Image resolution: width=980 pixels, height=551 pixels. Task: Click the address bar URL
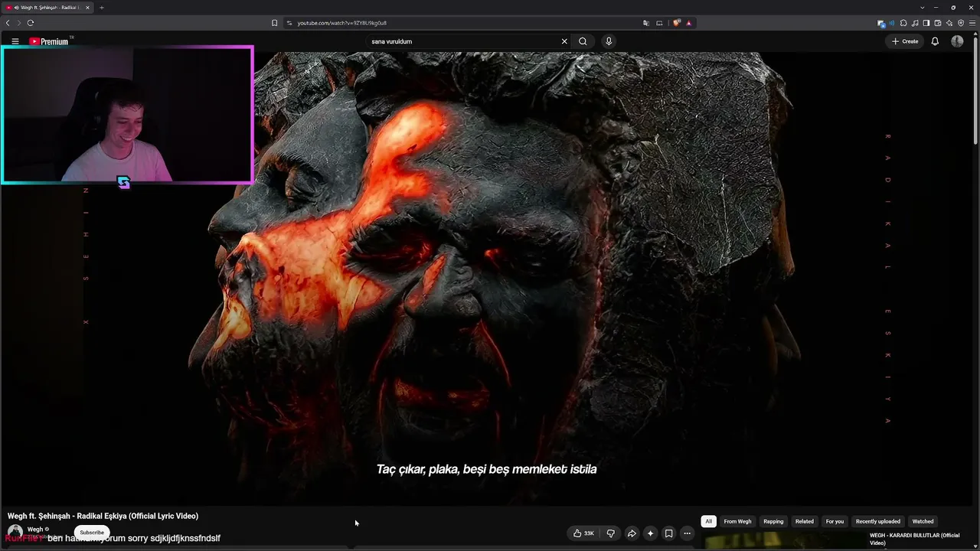(x=341, y=23)
